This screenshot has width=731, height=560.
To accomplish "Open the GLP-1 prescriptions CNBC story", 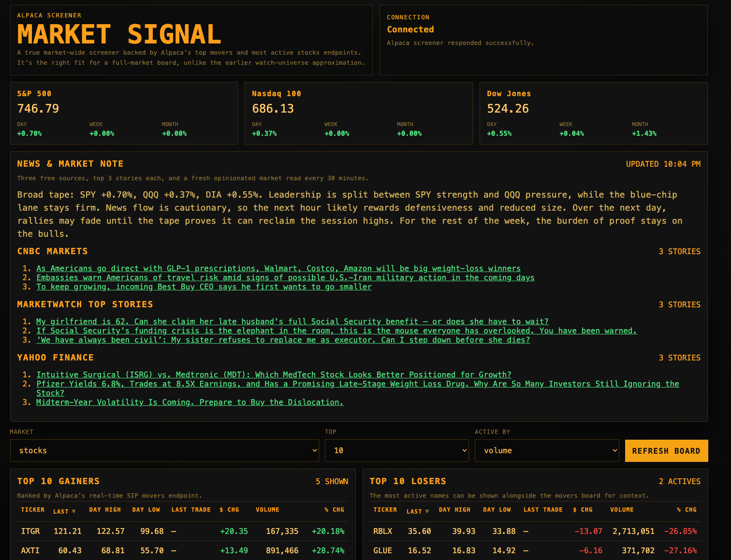I will click(278, 269).
